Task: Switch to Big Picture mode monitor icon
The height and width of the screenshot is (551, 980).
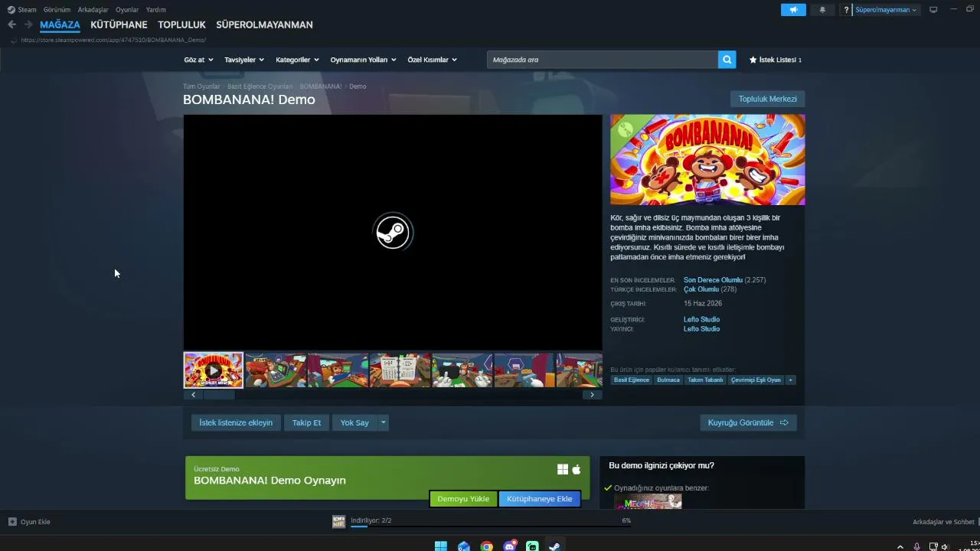Action: coord(933,10)
